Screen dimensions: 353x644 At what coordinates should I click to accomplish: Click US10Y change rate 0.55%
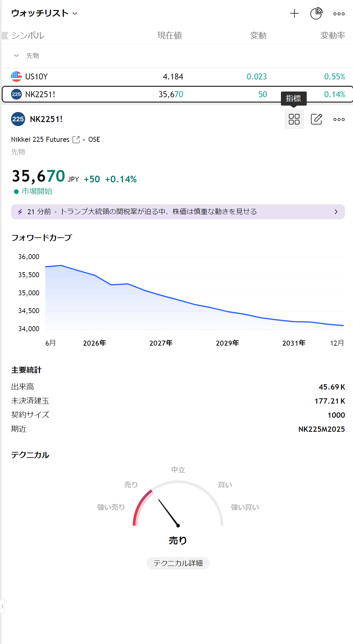[335, 77]
